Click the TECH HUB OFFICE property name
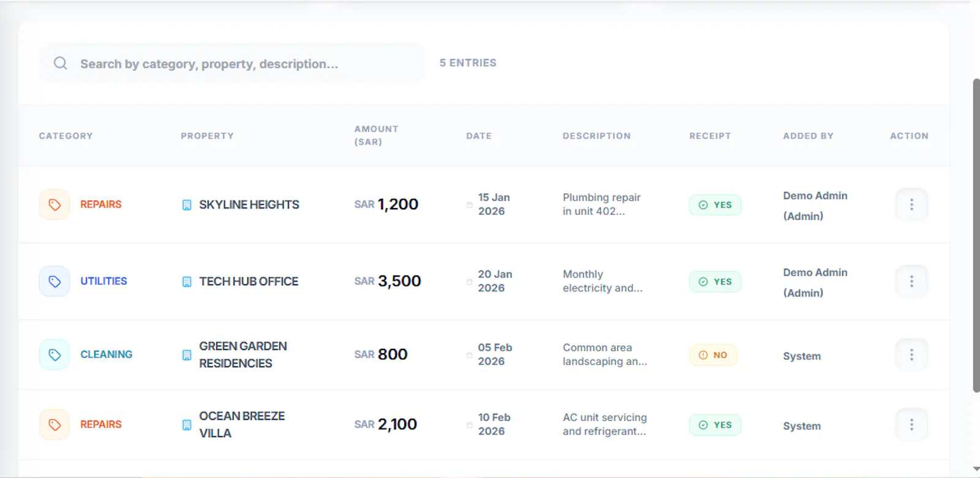This screenshot has height=478, width=980. pyautogui.click(x=249, y=282)
